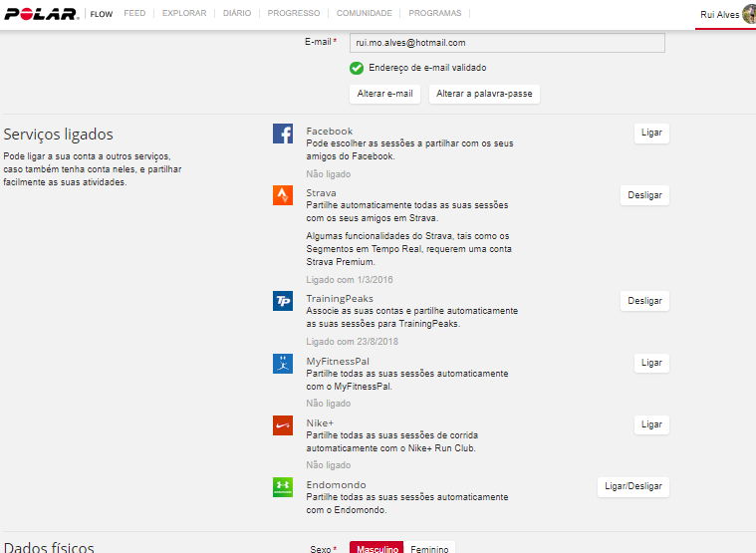
Task: Open the FEED menu item
Action: point(134,14)
